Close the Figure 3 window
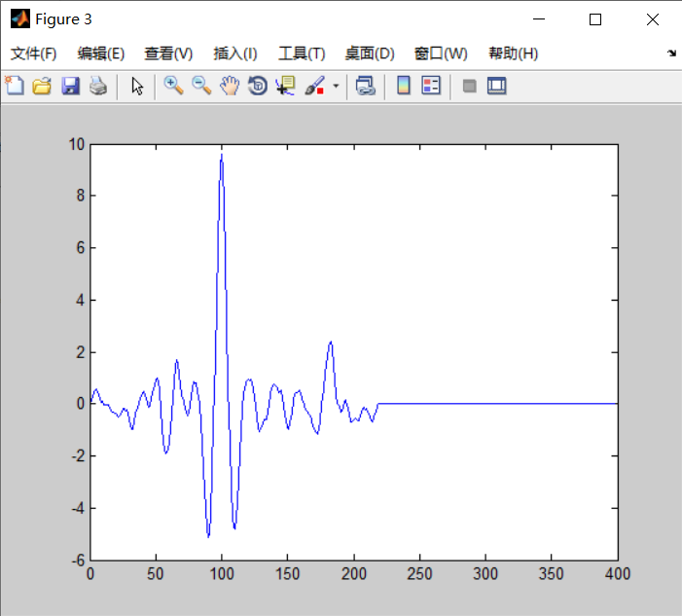682x616 pixels. pyautogui.click(x=653, y=19)
